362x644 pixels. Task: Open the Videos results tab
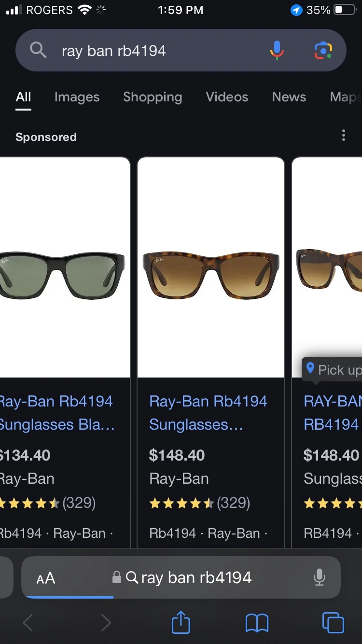pyautogui.click(x=227, y=97)
